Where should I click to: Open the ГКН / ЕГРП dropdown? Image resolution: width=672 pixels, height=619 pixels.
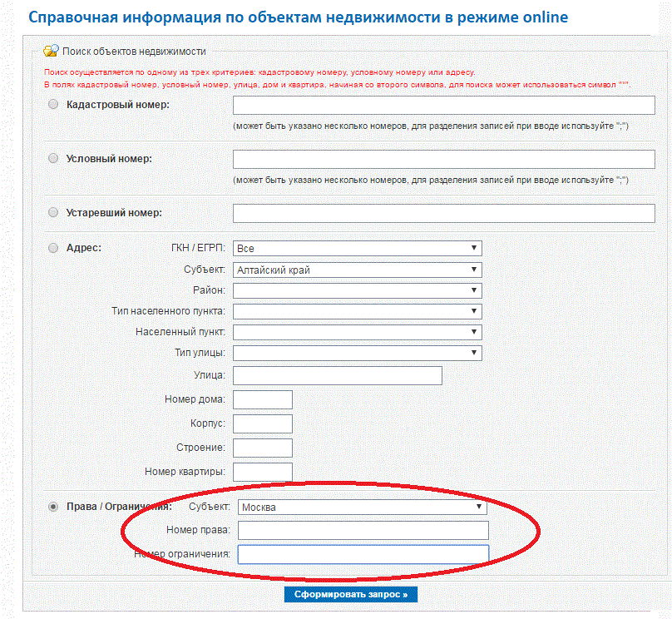(358, 248)
